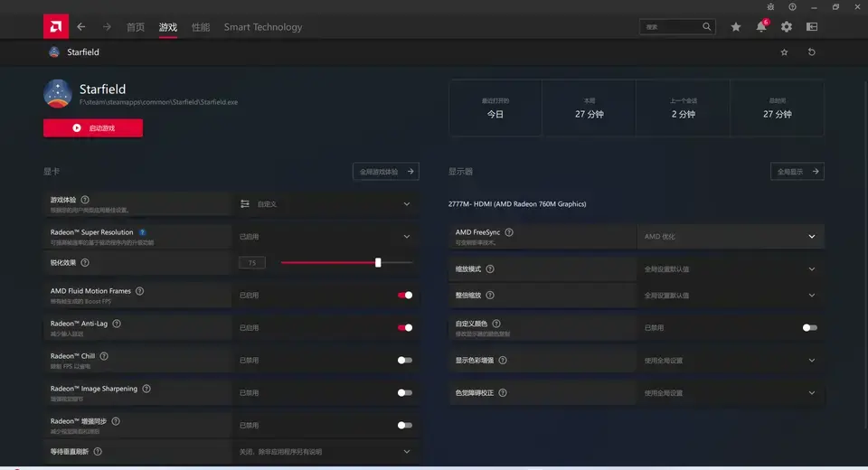Image resolution: width=868 pixels, height=470 pixels.
Task: Disable AMD Fluid Motion Frames toggle
Action: point(405,295)
